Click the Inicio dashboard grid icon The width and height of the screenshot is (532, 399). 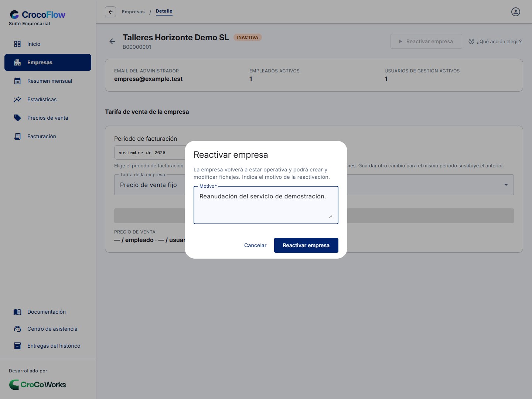click(17, 44)
